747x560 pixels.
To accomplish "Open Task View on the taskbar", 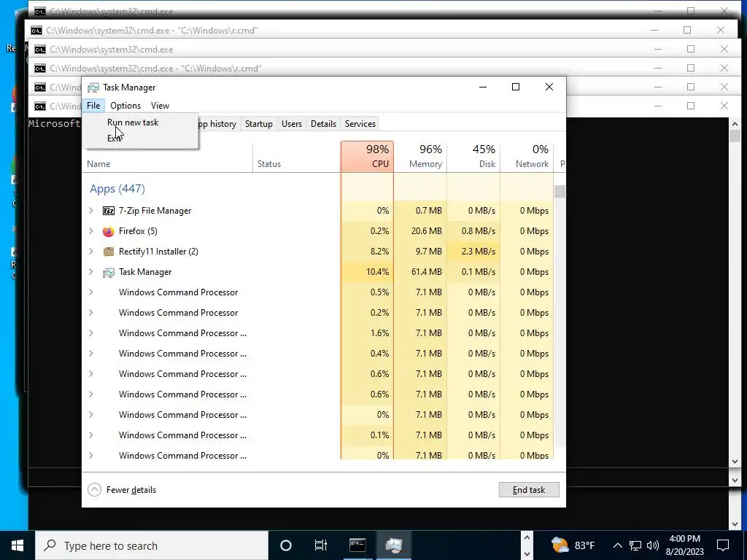I will pyautogui.click(x=321, y=545).
